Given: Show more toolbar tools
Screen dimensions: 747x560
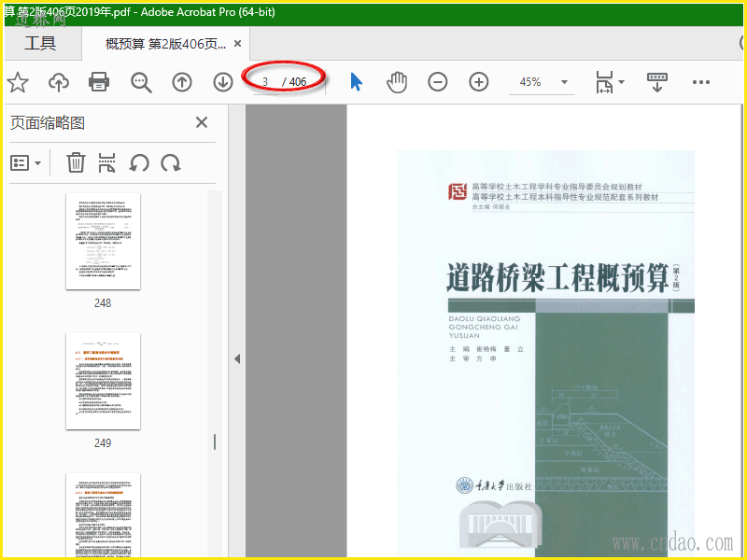Looking at the screenshot, I should click(x=701, y=82).
